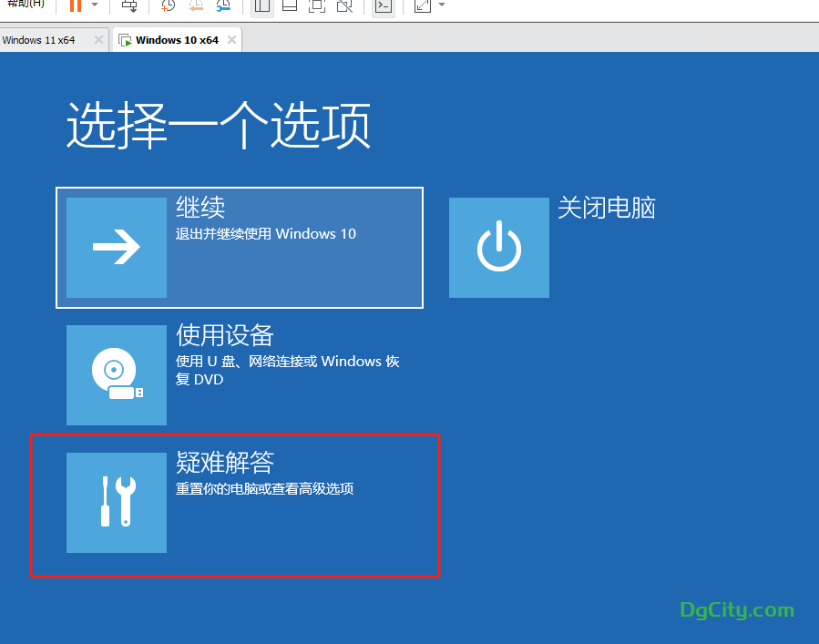Click the Unity mode toolbar icon

coord(343,5)
